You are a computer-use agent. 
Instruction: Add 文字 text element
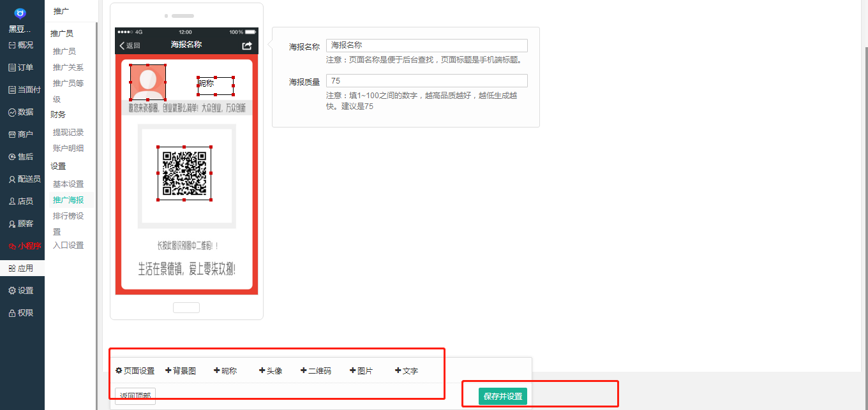tap(407, 370)
